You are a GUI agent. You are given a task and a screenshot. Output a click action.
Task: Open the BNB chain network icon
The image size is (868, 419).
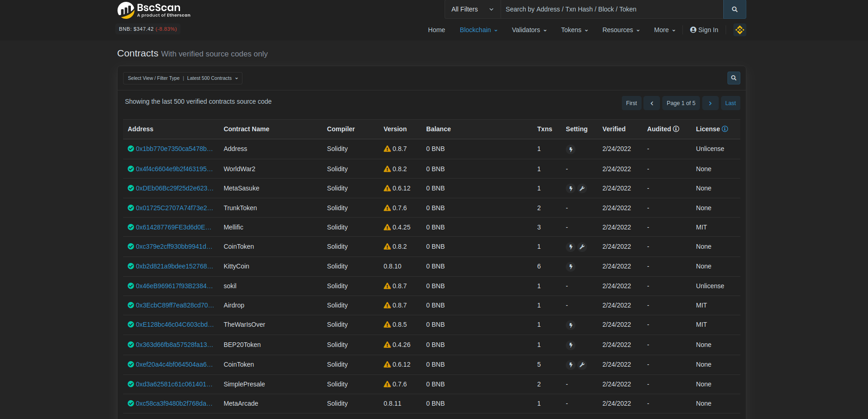[739, 30]
